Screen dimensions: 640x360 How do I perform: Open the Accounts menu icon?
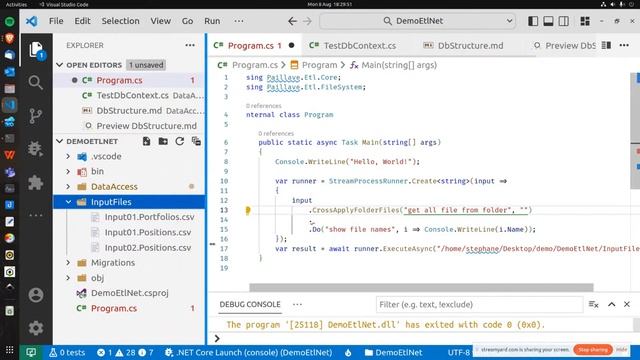click(x=36, y=295)
